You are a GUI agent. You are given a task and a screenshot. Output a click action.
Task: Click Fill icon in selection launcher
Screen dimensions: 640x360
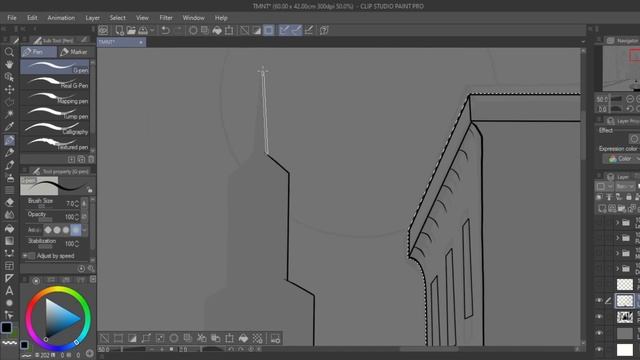pyautogui.click(x=243, y=338)
